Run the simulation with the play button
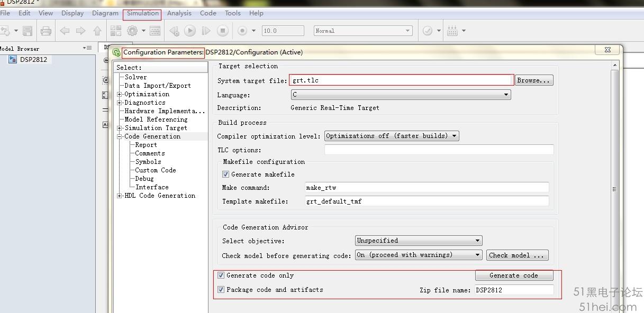644x313 pixels. (x=190, y=31)
